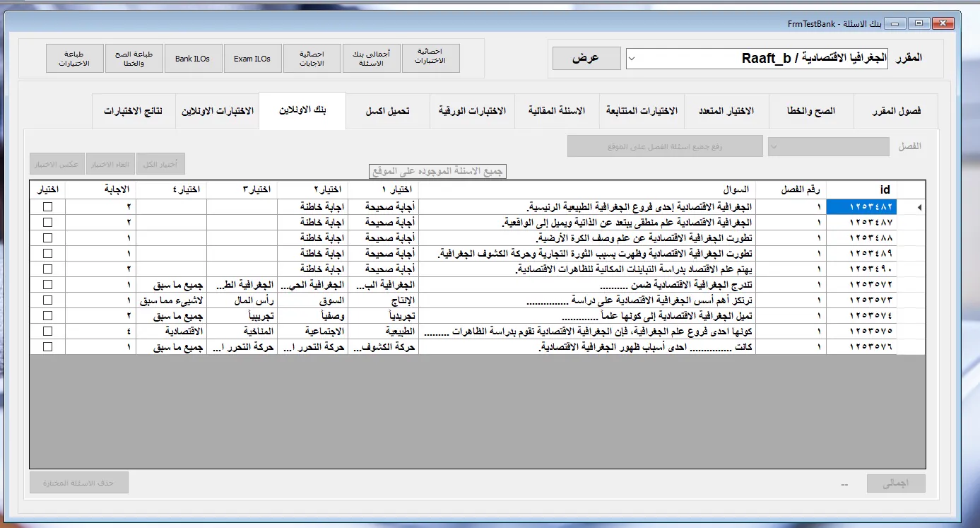Click the اختيار٢ column header
This screenshot has width=980, height=528.
312,189
